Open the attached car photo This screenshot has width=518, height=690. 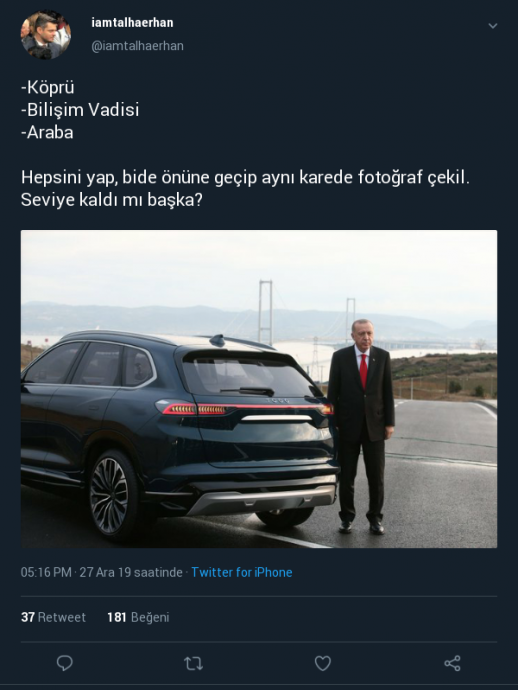pyautogui.click(x=259, y=389)
